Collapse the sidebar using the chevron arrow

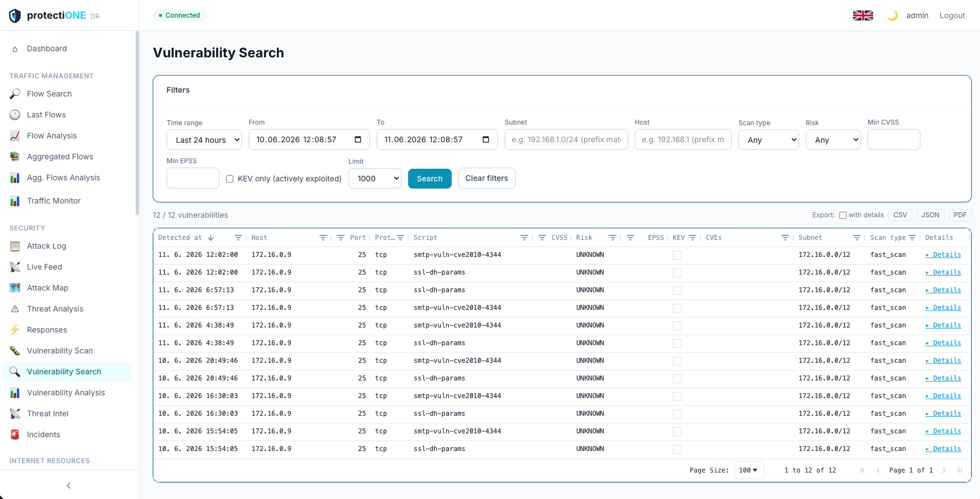pyautogui.click(x=69, y=485)
